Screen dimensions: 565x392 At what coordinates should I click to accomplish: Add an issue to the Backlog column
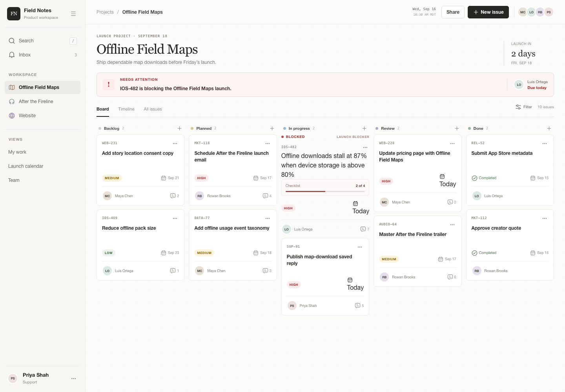179,129
